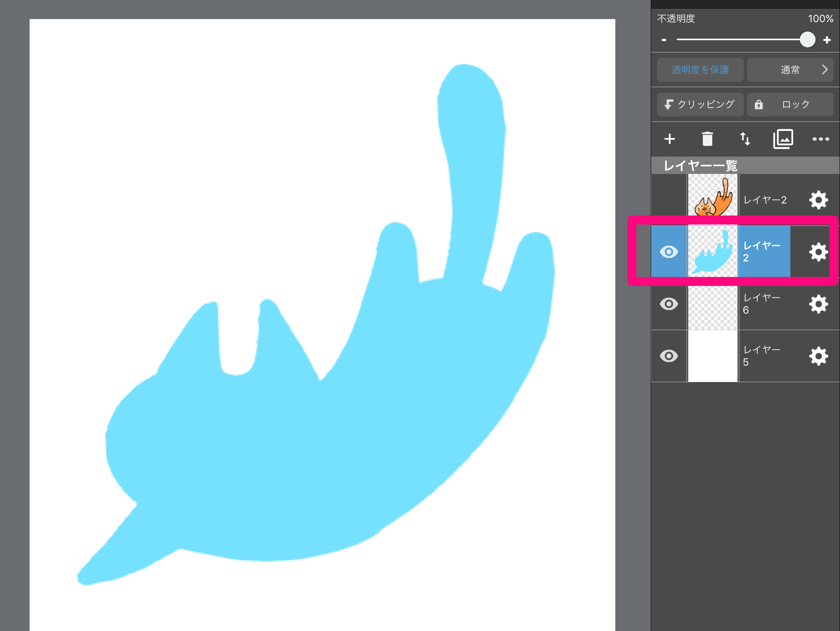Open settings gear for レイヤー5

tap(818, 356)
